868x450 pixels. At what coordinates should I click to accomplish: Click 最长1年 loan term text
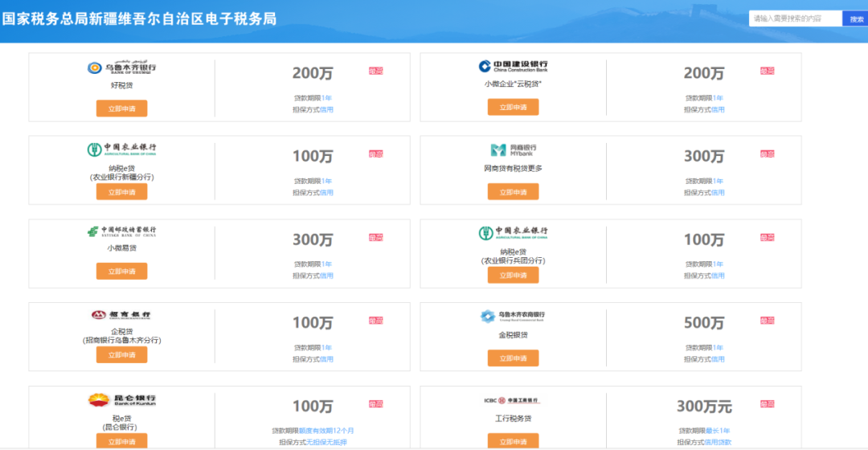(x=718, y=431)
